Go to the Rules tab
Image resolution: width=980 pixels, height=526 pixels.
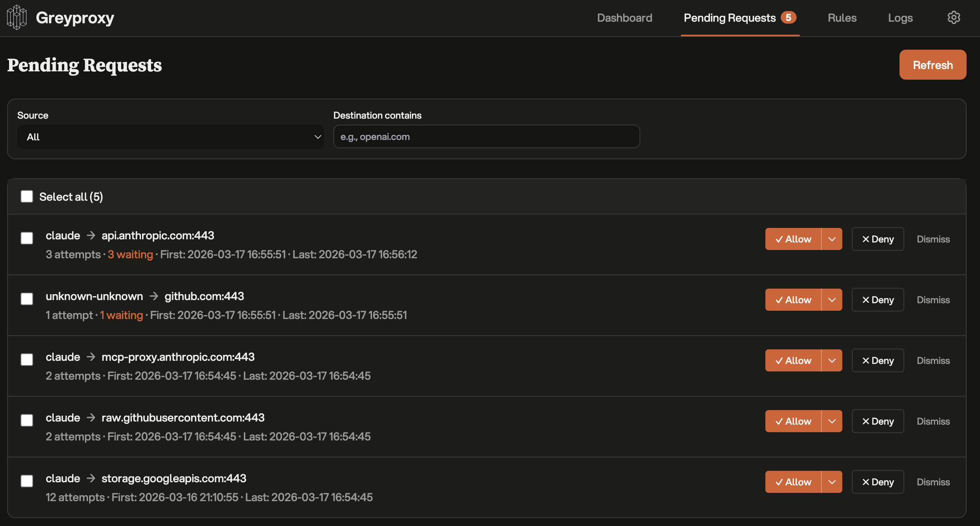tap(842, 18)
